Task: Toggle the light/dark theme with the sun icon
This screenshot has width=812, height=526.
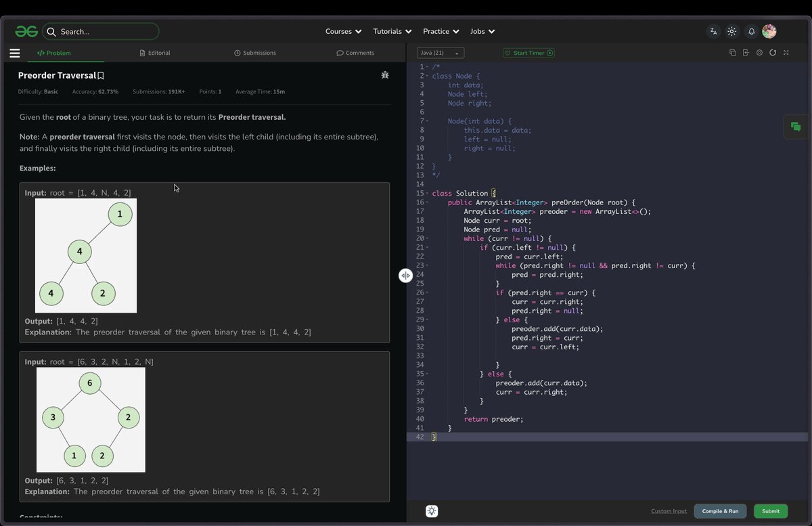Action: point(731,31)
